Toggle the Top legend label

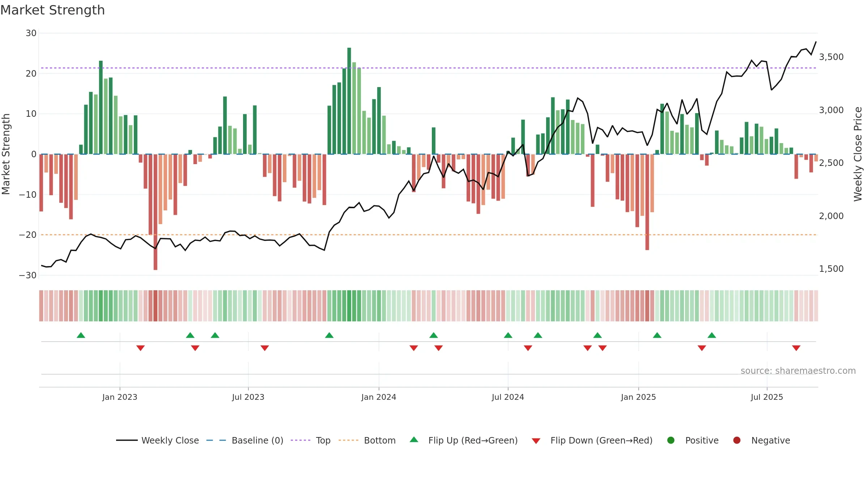(x=323, y=441)
